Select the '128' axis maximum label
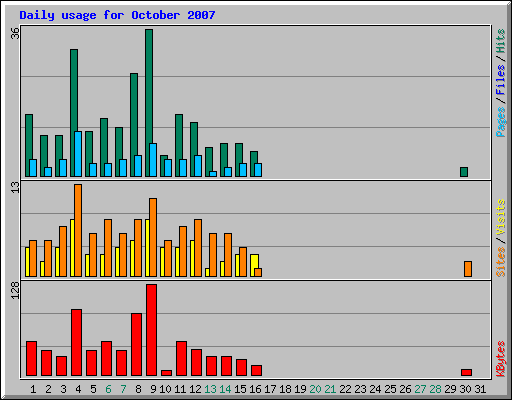 click(15, 290)
